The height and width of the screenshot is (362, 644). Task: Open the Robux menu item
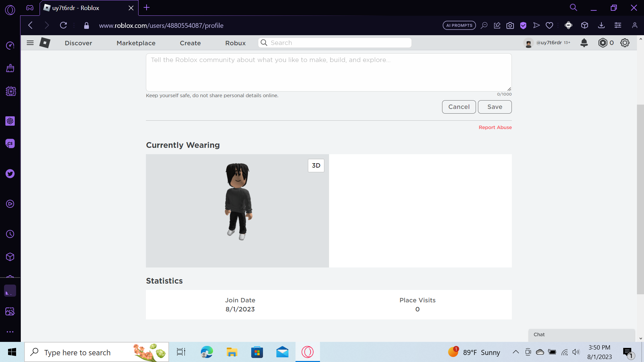(235, 43)
